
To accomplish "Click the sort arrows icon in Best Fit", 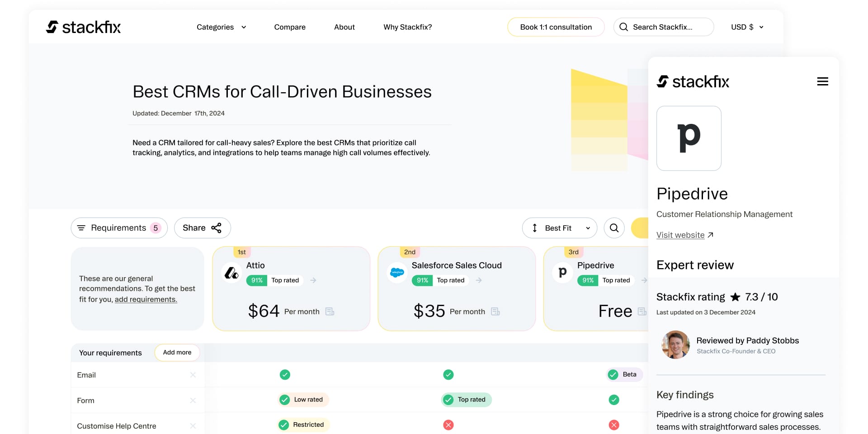I will click(x=535, y=228).
